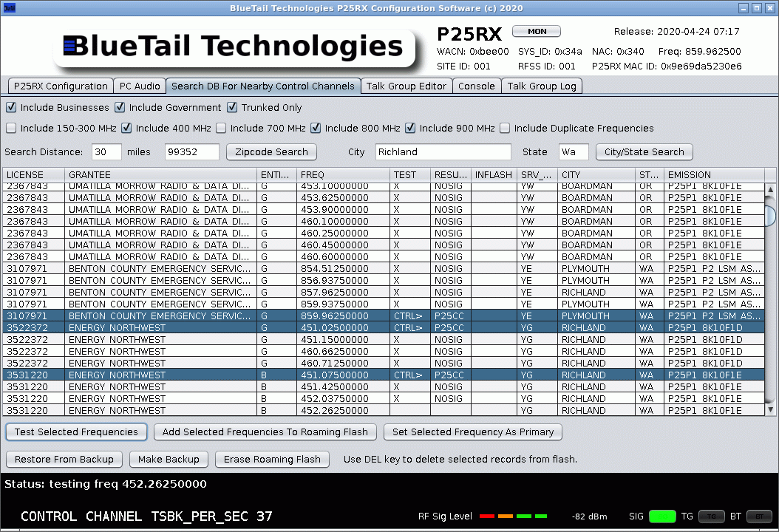
Task: Click Add Selected Frequencies To Roaming Flash
Action: pyautogui.click(x=265, y=432)
